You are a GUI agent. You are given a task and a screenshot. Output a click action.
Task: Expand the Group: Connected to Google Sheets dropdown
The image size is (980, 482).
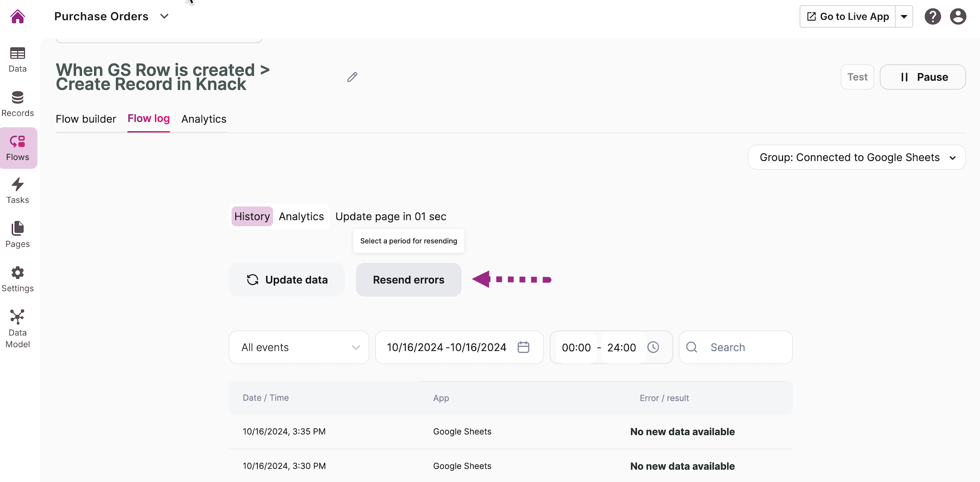[x=857, y=157]
